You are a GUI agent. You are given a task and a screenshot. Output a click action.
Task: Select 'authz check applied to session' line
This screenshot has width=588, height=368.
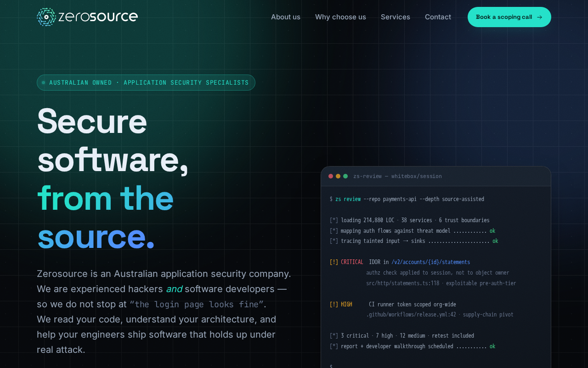tap(438, 273)
